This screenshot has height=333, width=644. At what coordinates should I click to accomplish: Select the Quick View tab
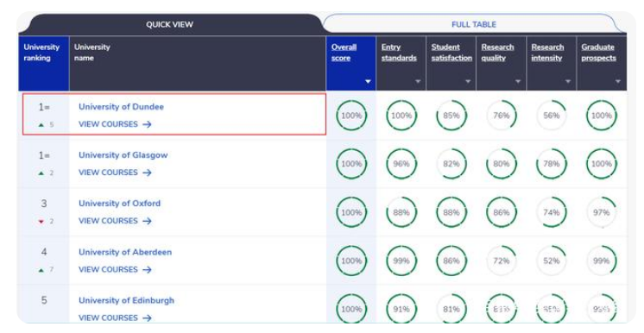[169, 24]
